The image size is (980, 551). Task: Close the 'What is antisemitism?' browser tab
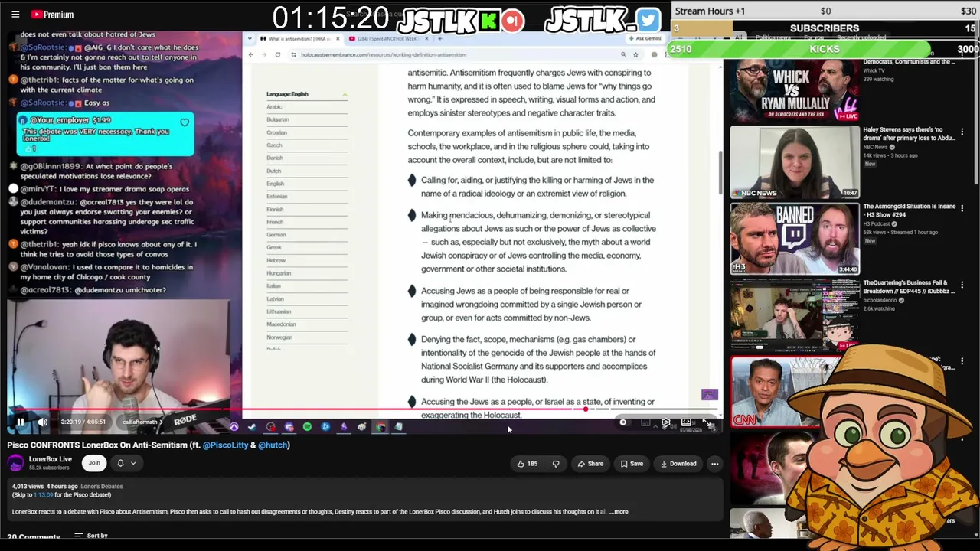[x=338, y=38]
